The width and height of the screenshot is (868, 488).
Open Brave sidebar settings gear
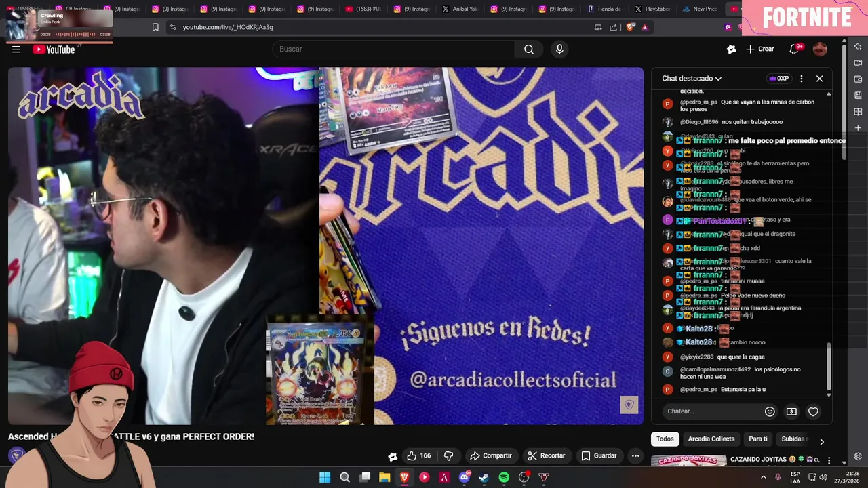[858, 457]
